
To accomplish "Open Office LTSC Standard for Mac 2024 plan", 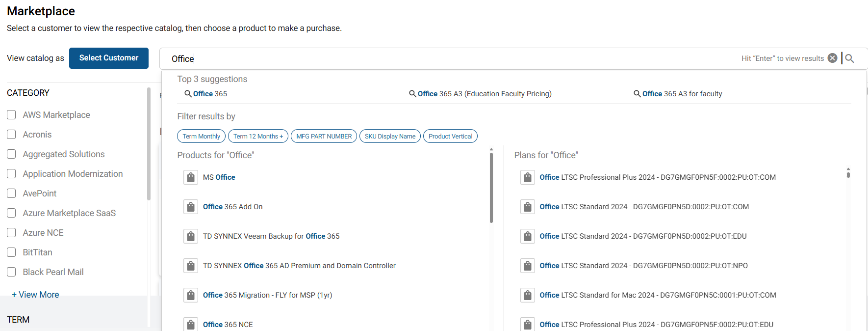I will 658,295.
